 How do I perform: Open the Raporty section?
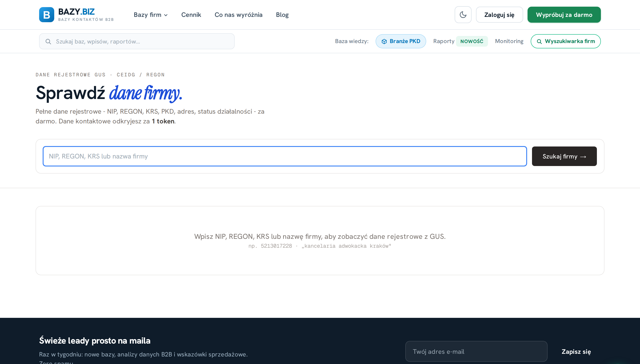(x=444, y=41)
